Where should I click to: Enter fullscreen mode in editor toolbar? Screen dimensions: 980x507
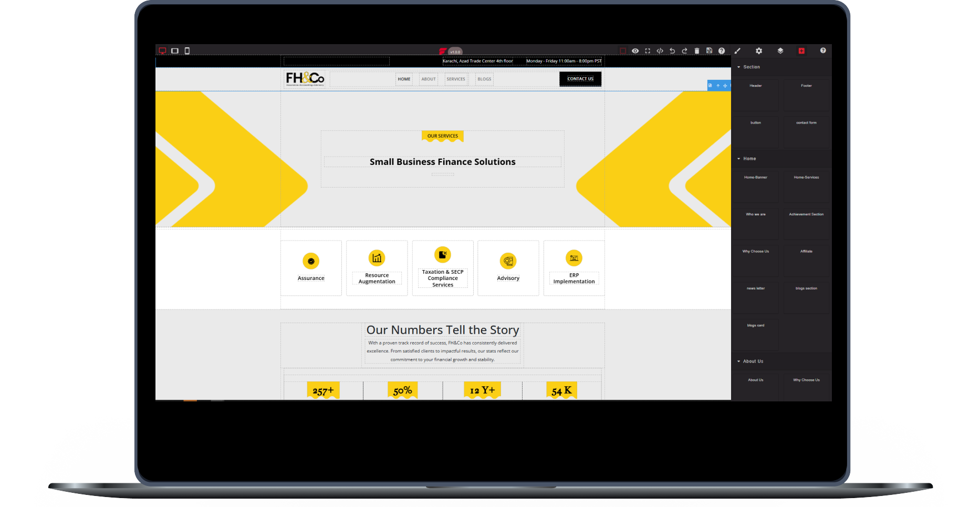648,51
